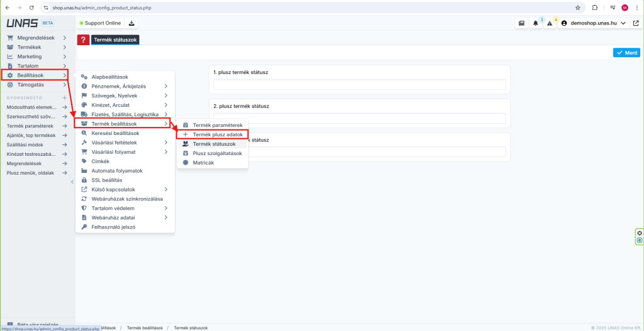Viewport: 644px width, 331px height.
Task: Open the news panel icon in top bar
Action: click(521, 23)
